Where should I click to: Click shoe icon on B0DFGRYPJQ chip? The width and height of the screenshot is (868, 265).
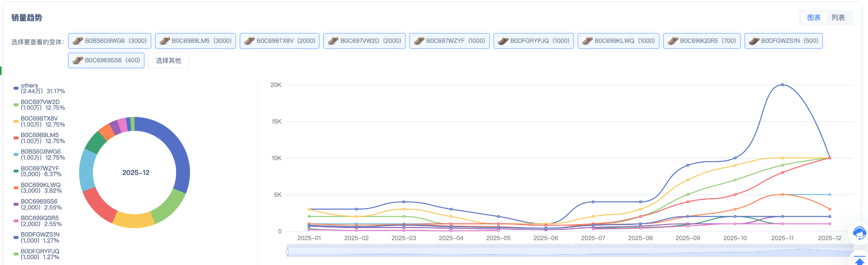pos(503,41)
